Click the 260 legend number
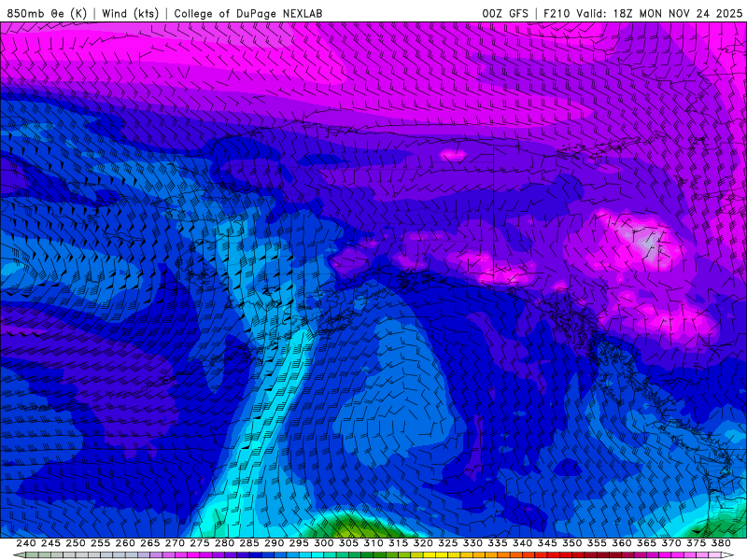The image size is (747, 560). [x=125, y=543]
